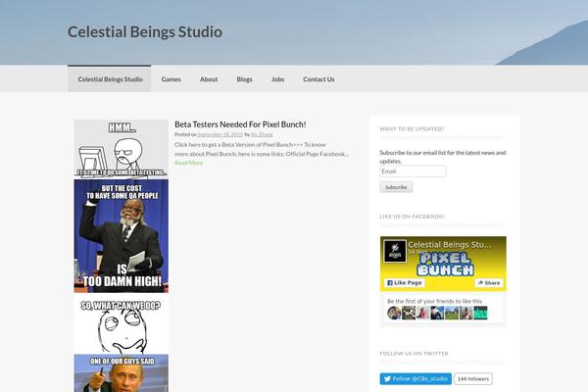Click the Subscribe button

tap(396, 187)
